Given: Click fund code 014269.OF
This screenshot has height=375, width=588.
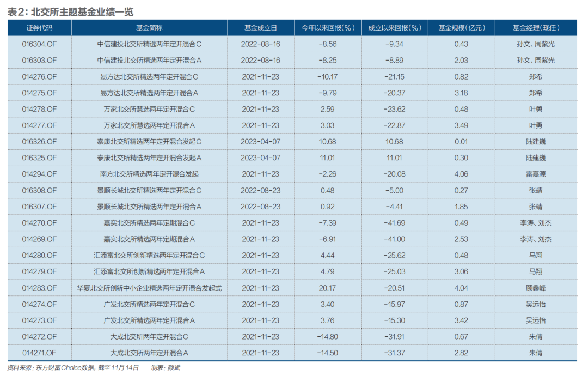Looking at the screenshot, I should [39, 239].
